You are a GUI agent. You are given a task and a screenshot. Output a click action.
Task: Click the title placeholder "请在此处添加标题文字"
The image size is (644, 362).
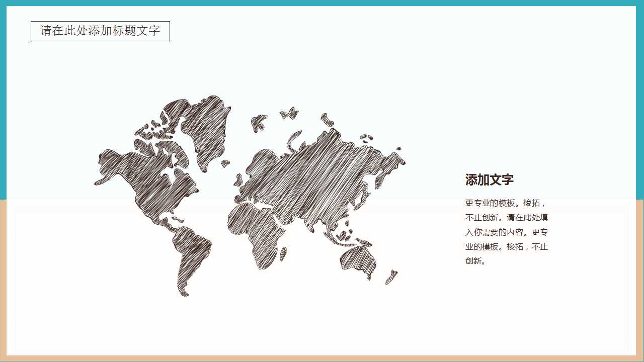[100, 31]
